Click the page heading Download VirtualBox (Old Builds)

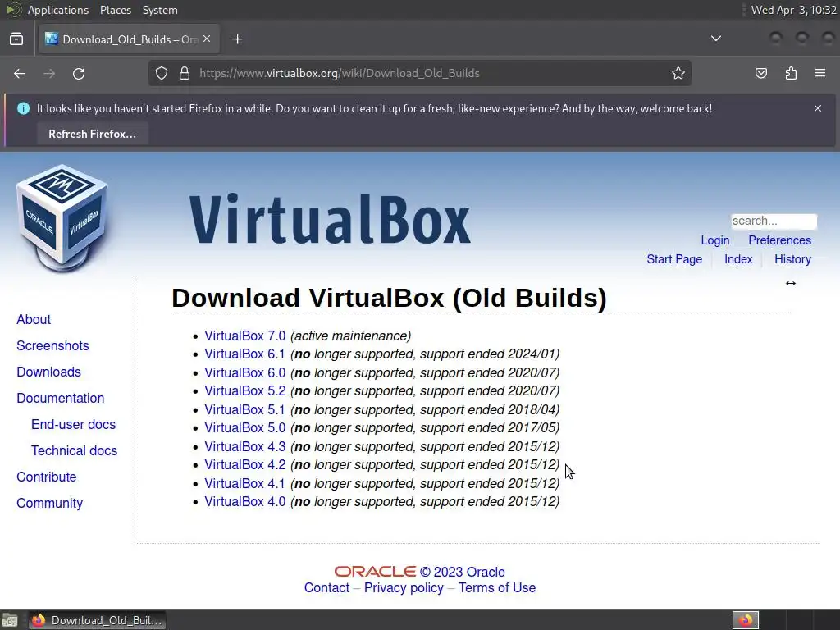[390, 298]
